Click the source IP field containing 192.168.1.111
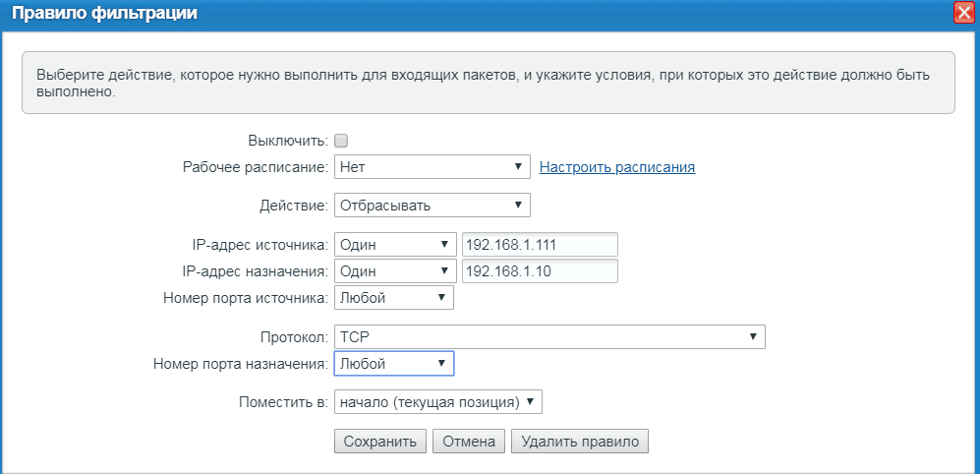980x474 pixels. point(539,245)
